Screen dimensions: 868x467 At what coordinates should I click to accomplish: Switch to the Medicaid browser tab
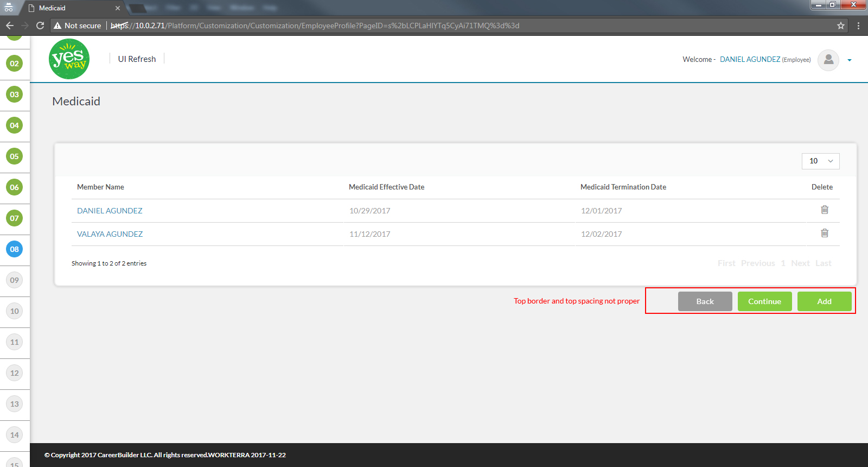(71, 8)
